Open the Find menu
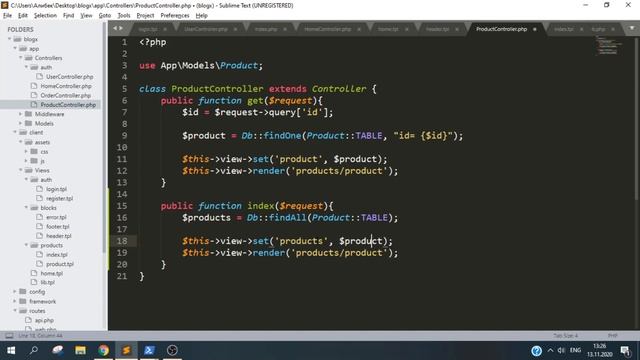Screen dimensions: 640x360 68,16
